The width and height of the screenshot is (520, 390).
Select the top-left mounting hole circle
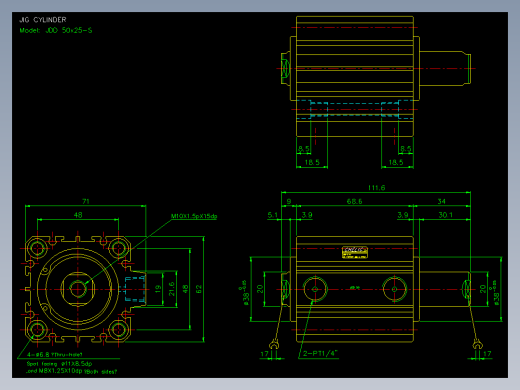tap(37, 248)
